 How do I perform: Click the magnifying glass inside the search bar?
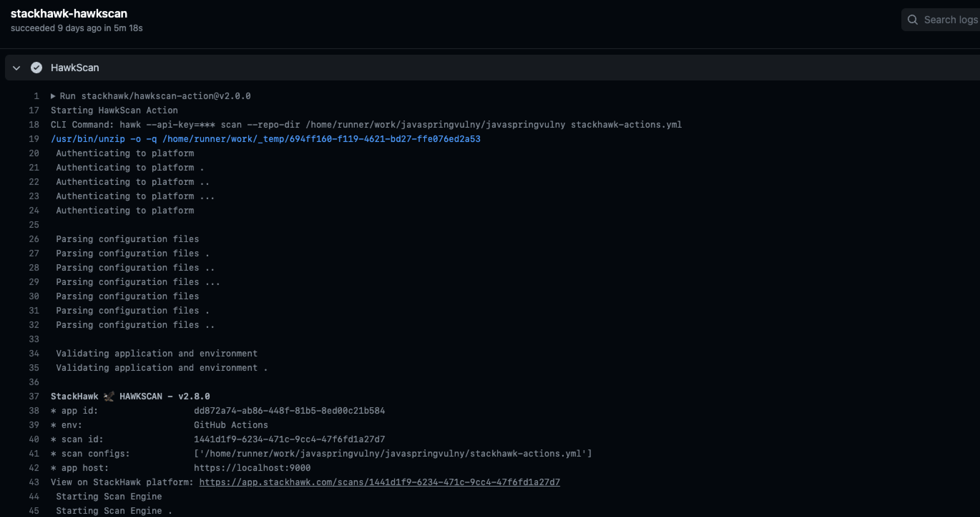click(x=913, y=20)
